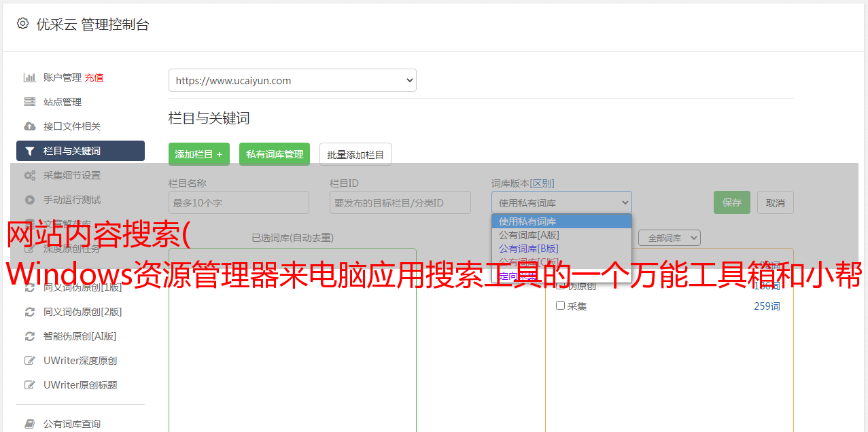Image resolution: width=868 pixels, height=432 pixels.
Task: Follow the red 充值 link
Action: [94, 77]
